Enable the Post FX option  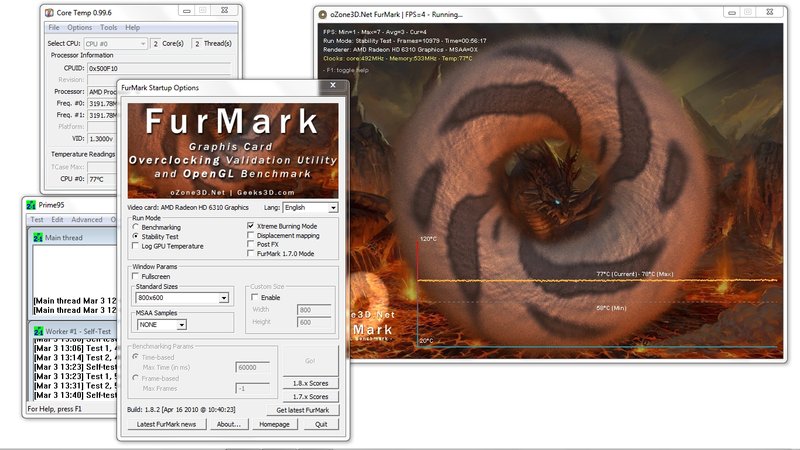(251, 244)
